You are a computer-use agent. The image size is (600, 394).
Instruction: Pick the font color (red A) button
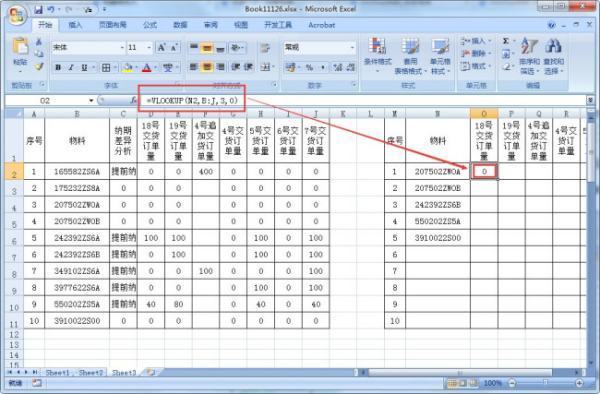pos(147,68)
